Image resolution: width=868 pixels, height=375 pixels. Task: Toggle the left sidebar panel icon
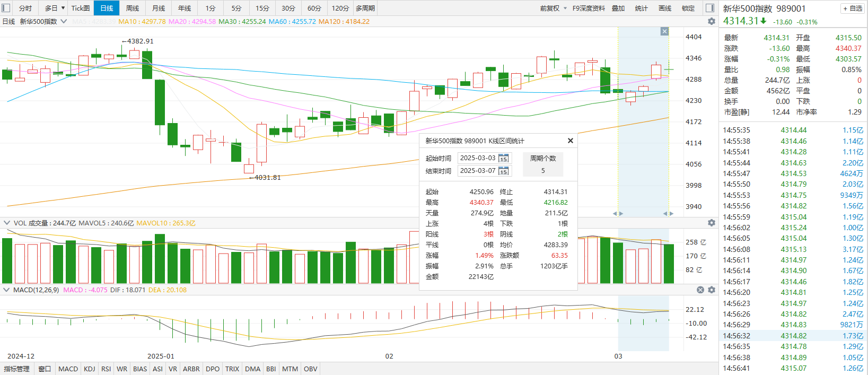[x=6, y=8]
